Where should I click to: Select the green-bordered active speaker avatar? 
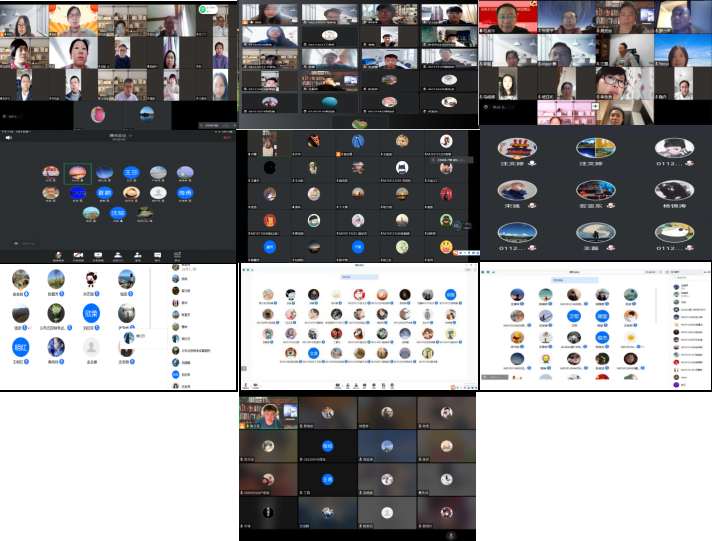(x=78, y=173)
